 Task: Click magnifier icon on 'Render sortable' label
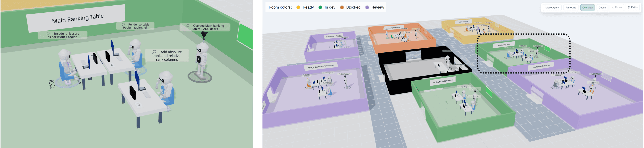[x=123, y=24]
